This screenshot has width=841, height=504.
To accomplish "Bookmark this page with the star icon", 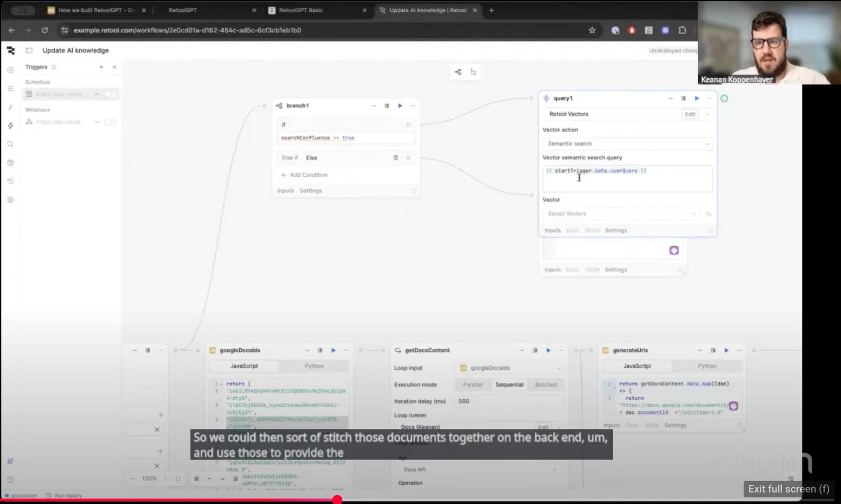I will click(592, 30).
